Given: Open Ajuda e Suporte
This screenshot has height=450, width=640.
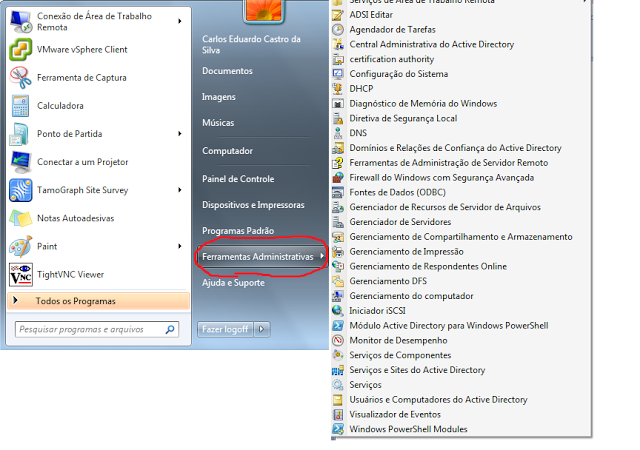Looking at the screenshot, I should (x=233, y=283).
